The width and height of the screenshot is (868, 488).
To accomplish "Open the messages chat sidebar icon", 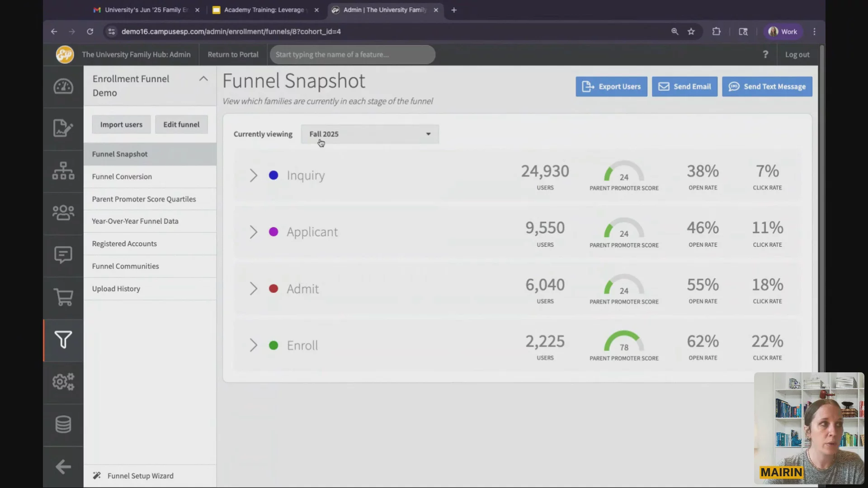I will (63, 255).
